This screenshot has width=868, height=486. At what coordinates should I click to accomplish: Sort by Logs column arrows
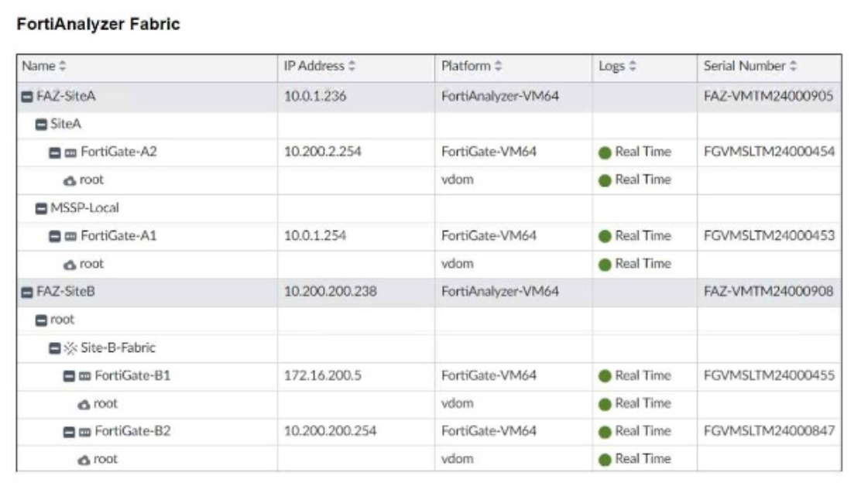633,67
